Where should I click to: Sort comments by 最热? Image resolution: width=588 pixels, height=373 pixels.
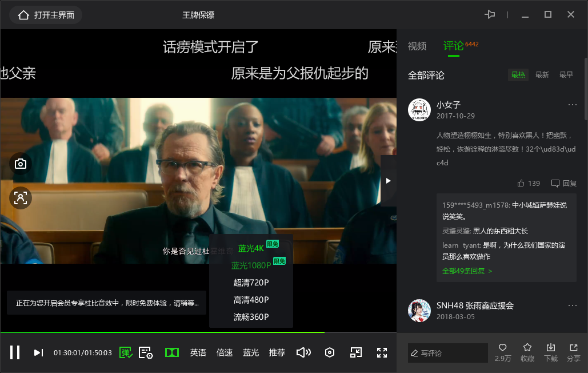518,75
